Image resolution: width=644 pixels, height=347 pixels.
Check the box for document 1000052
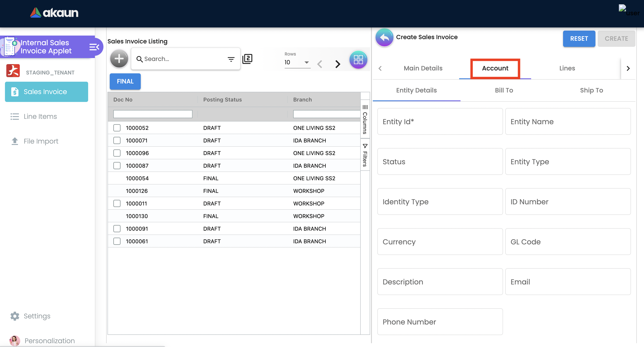(117, 128)
